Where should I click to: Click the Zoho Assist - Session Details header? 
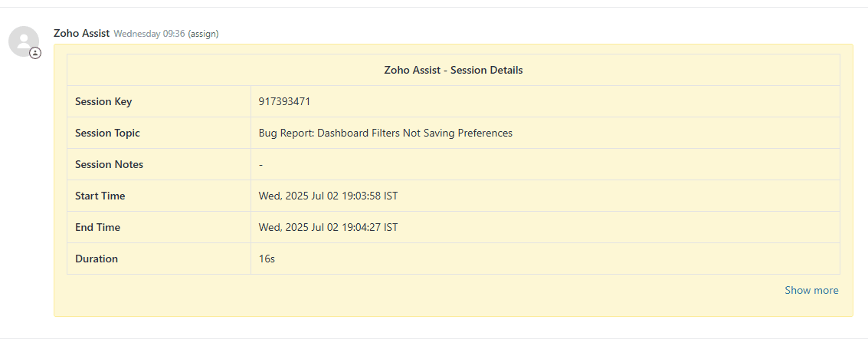click(453, 70)
